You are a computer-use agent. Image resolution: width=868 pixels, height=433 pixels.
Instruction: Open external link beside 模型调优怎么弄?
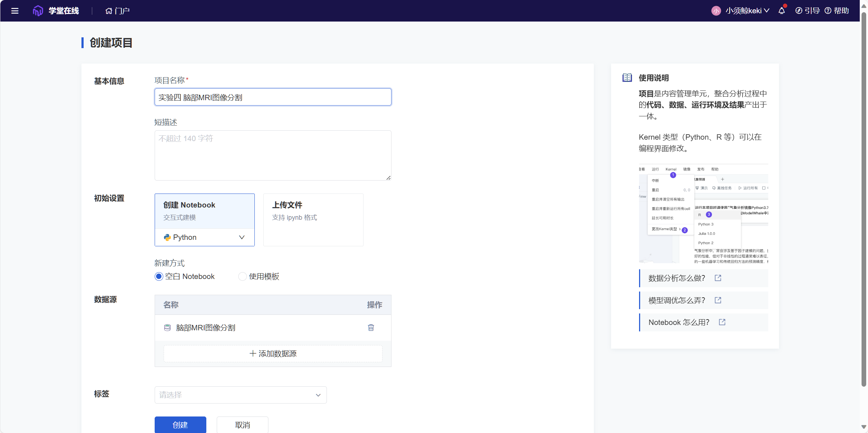click(718, 300)
